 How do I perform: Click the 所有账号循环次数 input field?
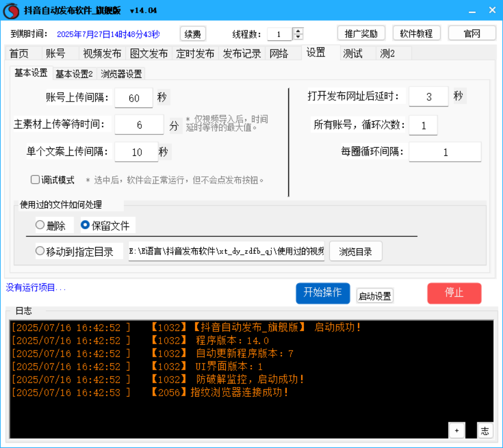pyautogui.click(x=423, y=125)
